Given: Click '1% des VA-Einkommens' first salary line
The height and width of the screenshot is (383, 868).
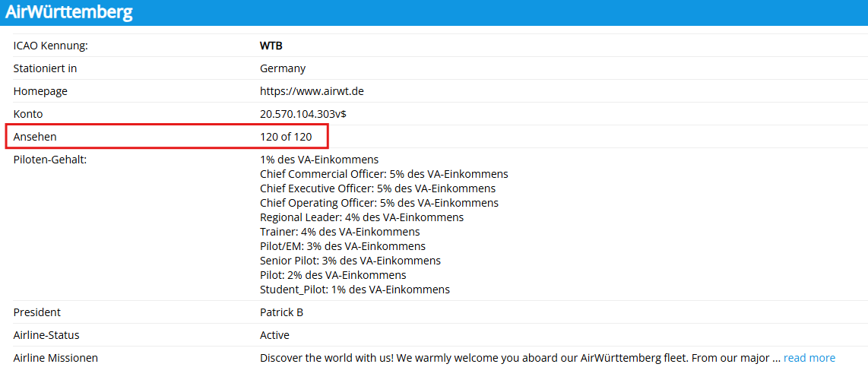Looking at the screenshot, I should tap(319, 160).
